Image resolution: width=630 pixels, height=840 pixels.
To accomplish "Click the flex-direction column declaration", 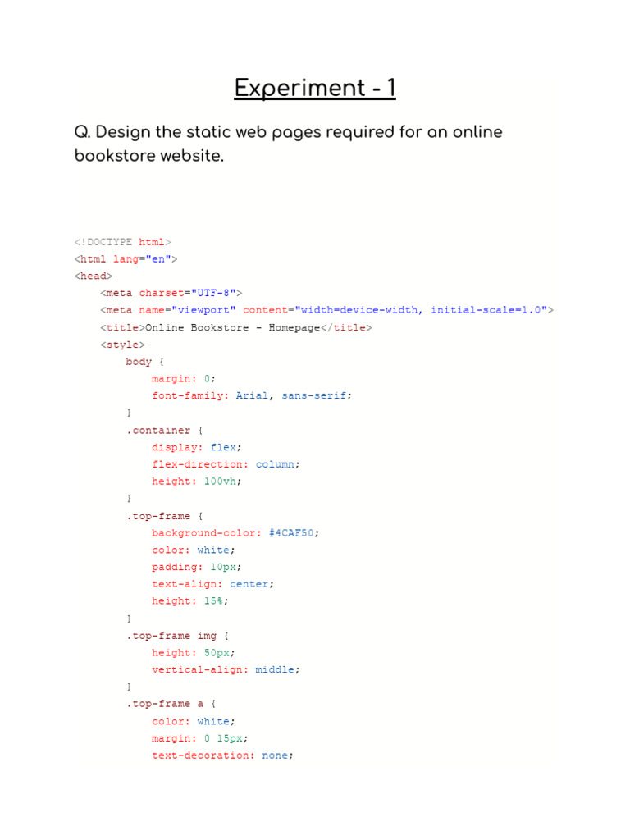I will pyautogui.click(x=226, y=464).
